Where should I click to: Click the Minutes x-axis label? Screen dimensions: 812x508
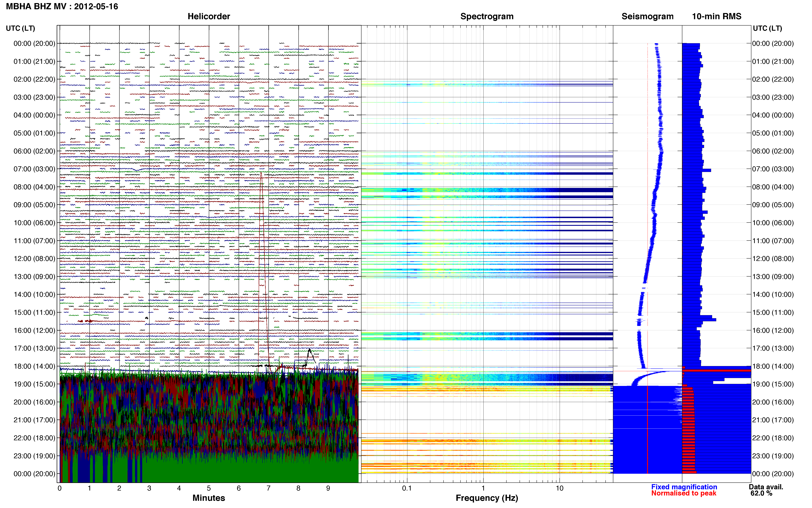coord(209,498)
